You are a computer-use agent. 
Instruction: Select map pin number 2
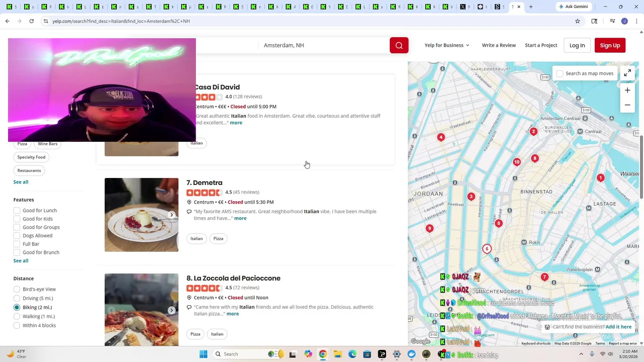point(533,132)
